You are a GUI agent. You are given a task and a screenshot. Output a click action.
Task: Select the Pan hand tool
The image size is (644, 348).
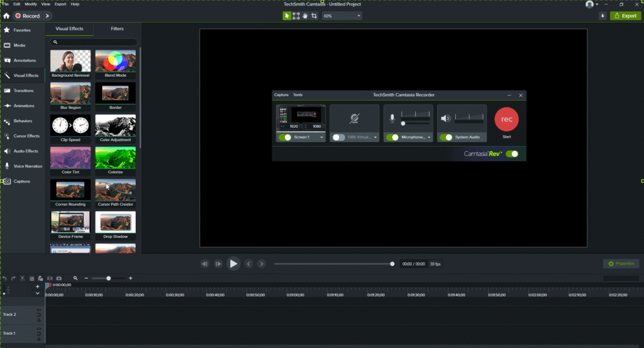[305, 16]
